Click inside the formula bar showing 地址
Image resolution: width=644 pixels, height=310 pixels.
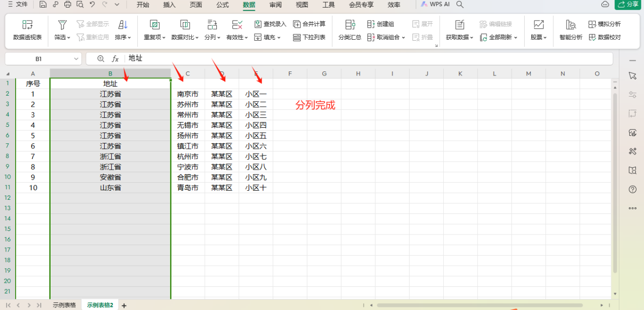369,58
